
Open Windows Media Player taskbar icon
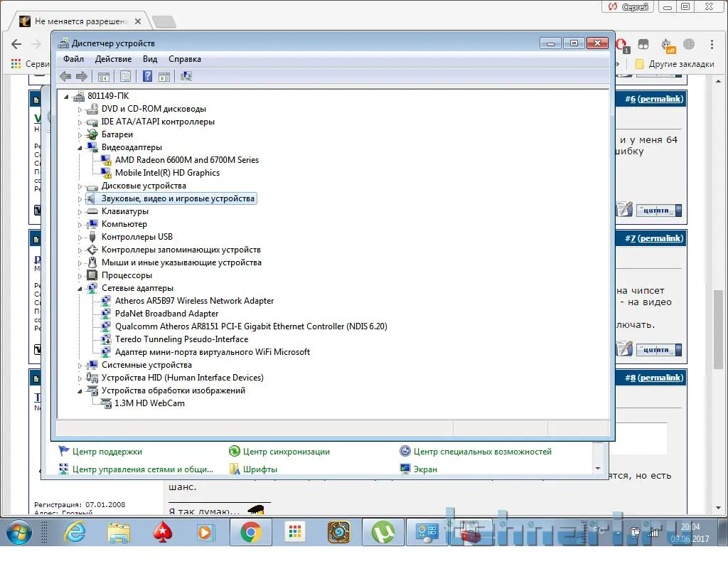click(205, 532)
